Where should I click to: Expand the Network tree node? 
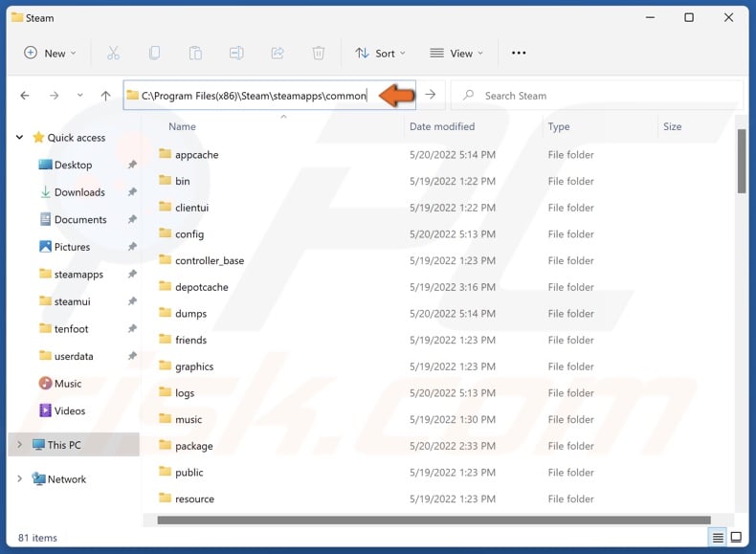[19, 478]
